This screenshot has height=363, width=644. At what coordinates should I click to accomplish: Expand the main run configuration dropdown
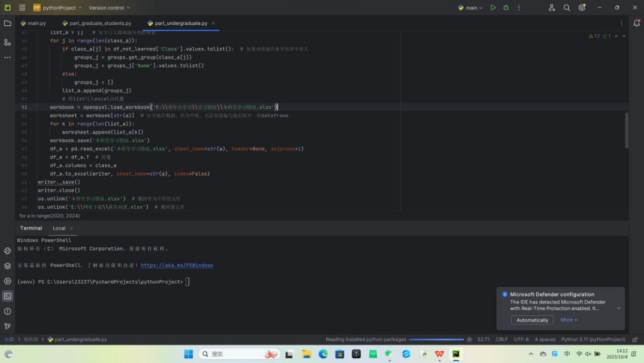pyautogui.click(x=470, y=8)
